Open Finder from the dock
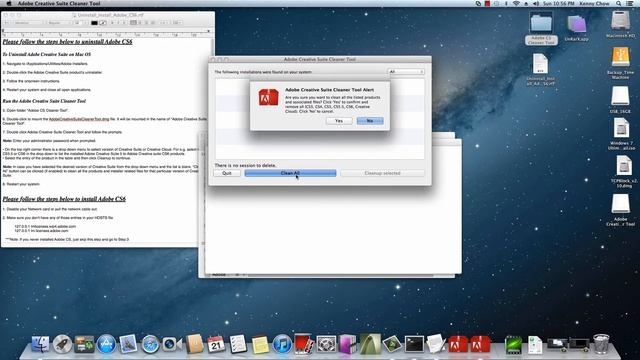Screen dimensions: 640x360 [40, 344]
